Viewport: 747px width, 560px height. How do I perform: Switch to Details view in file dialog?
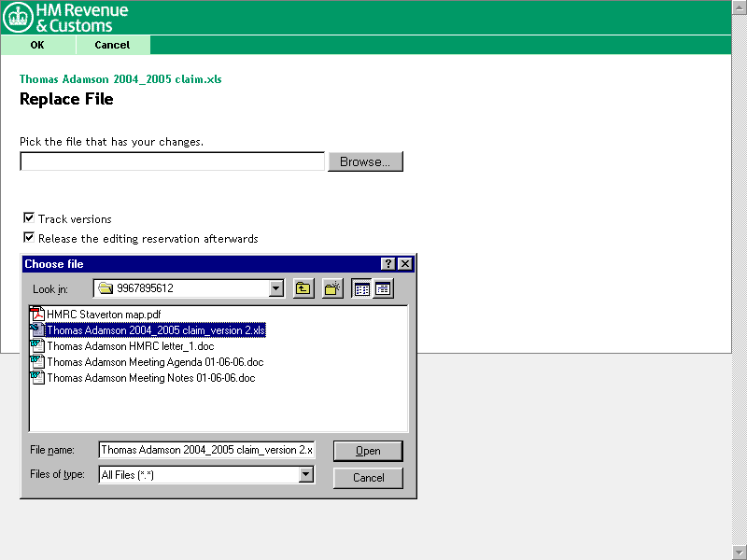click(383, 288)
